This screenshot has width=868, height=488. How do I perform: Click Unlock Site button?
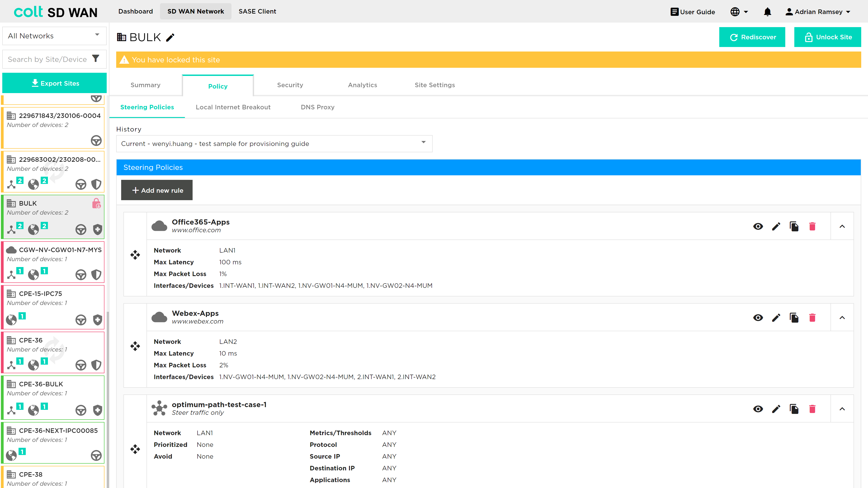(828, 37)
